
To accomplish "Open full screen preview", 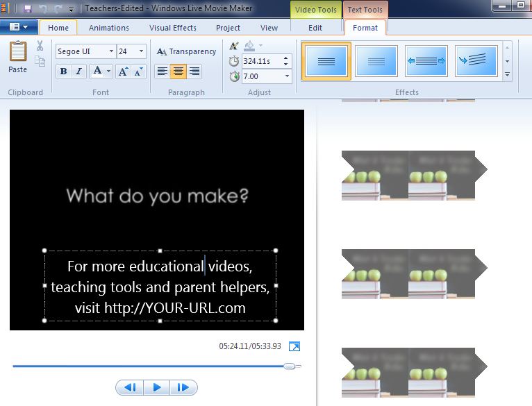I will point(294,346).
